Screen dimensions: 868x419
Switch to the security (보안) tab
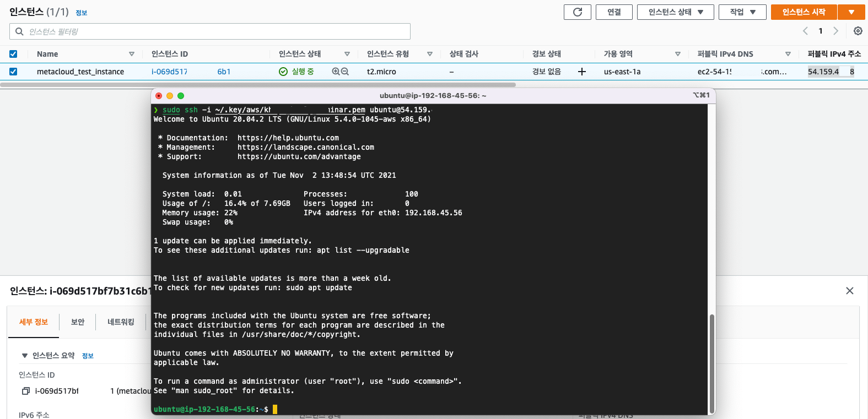[78, 322]
